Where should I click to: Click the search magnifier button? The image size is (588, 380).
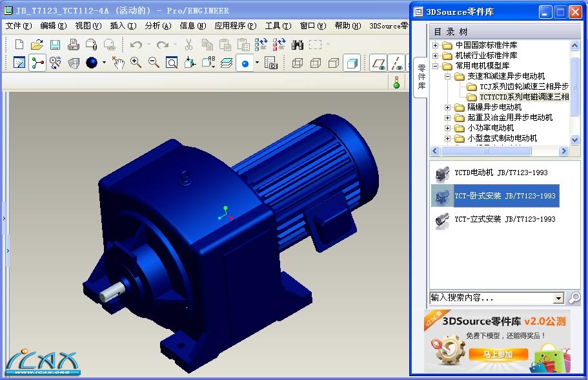[574, 298]
